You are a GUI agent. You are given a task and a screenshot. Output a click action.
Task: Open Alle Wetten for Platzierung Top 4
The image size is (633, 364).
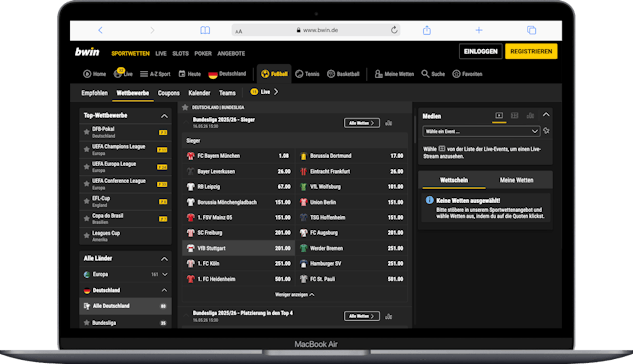[361, 316]
